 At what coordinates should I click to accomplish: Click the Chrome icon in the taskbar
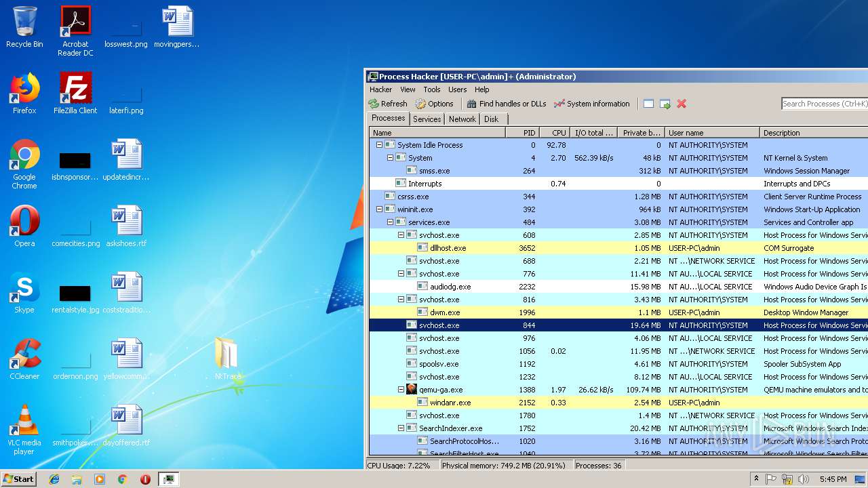point(122,479)
